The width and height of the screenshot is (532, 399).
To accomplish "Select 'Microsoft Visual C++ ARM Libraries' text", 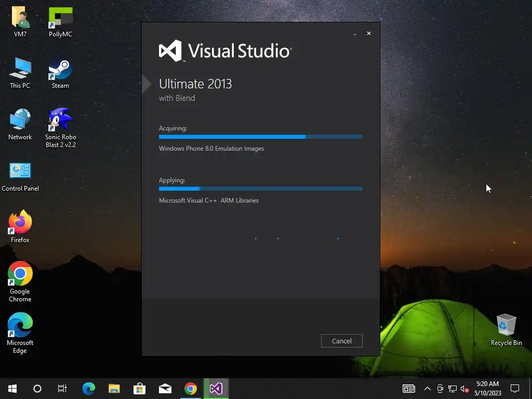I will 209,201.
